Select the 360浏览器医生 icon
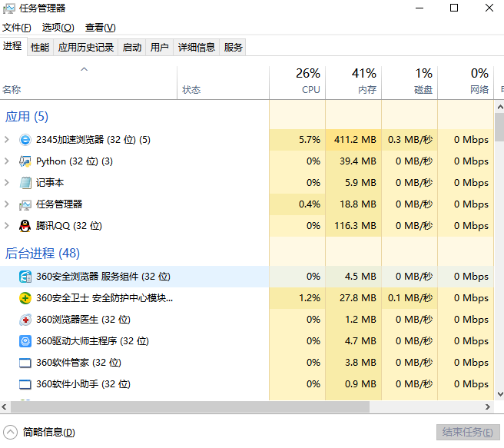 25,320
